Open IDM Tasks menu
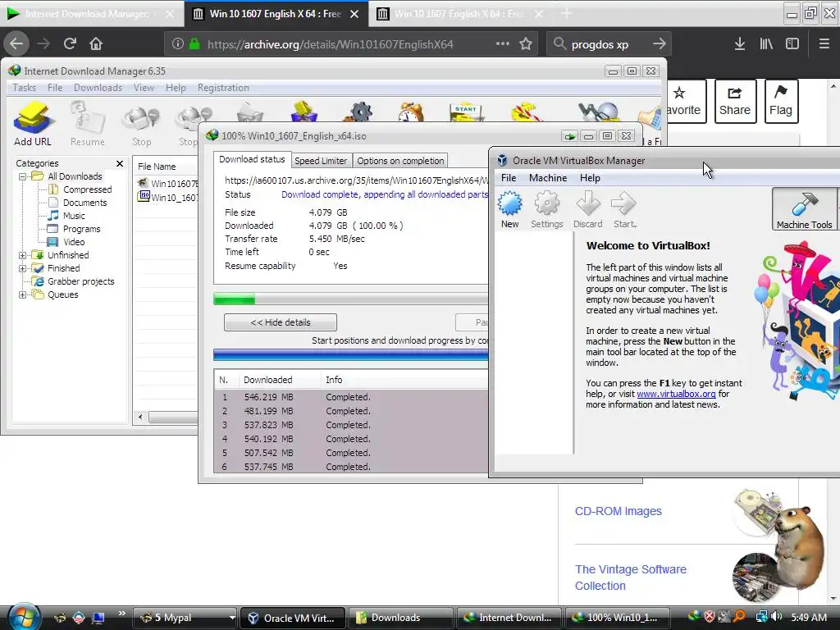This screenshot has height=630, width=840. (24, 88)
